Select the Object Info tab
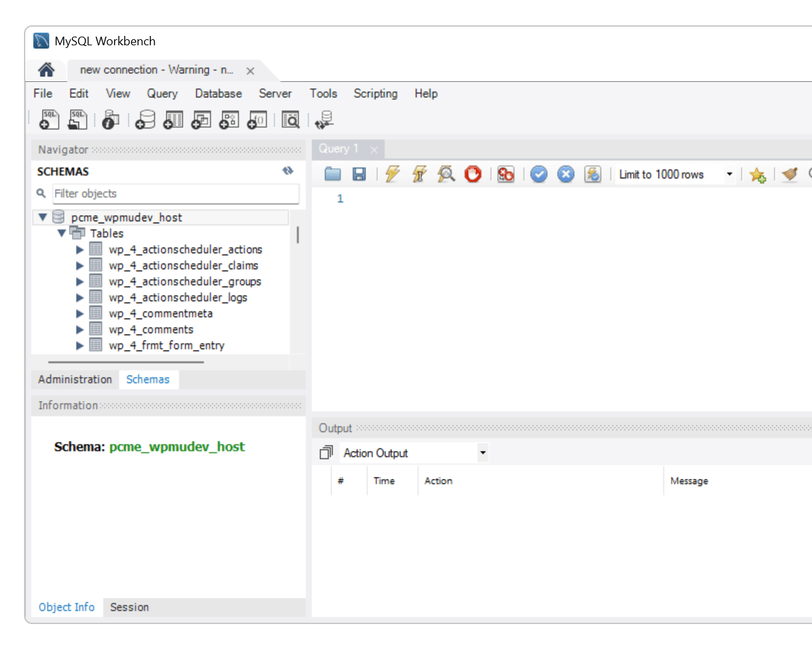Viewport: 812px width, 652px height. coord(67,607)
